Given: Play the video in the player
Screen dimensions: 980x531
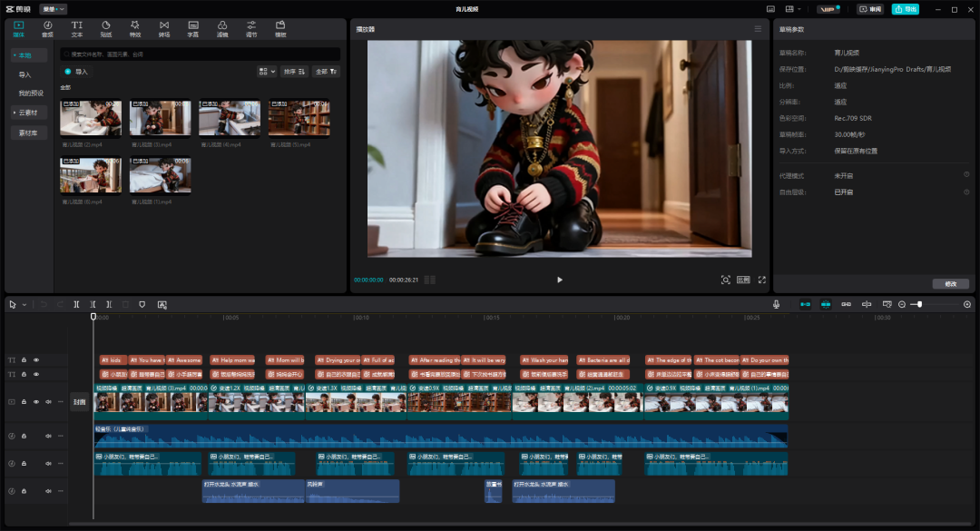Looking at the screenshot, I should 559,280.
